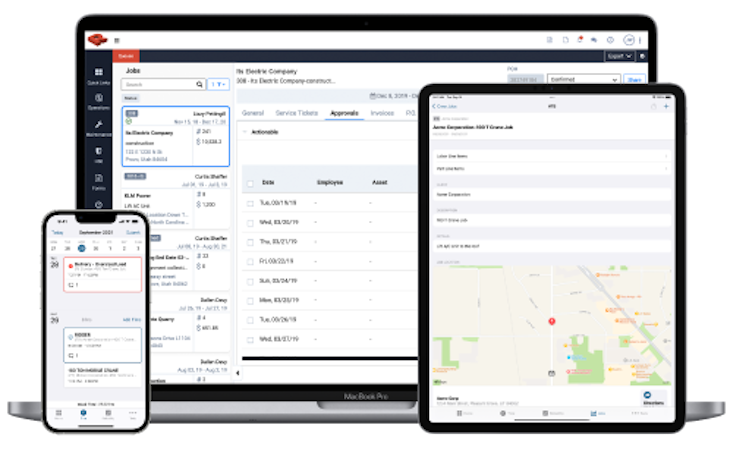Click the red map pin on tablet

point(552,321)
